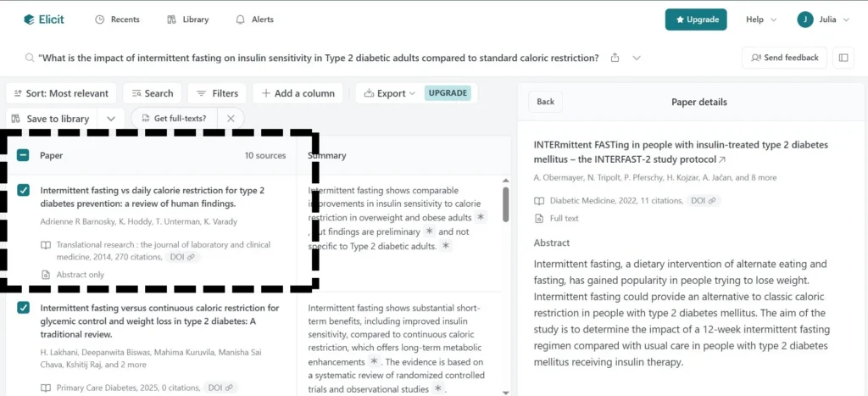
Task: Open the 'Intermittent fasting versus continuous caloric restriction' paper
Action: pyautogui.click(x=160, y=321)
